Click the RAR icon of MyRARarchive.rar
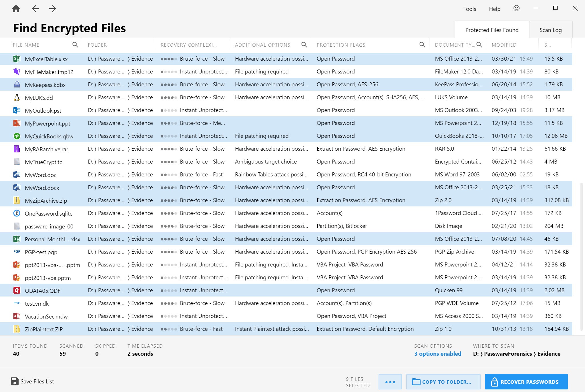This screenshot has height=392, width=585. point(17,149)
